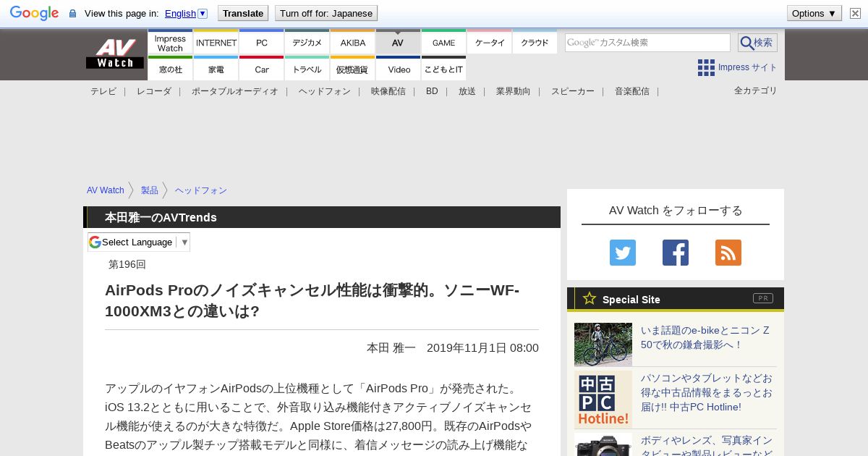The width and height of the screenshot is (868, 456).
Task: Click the PR badge in Special Site
Action: tap(763, 298)
